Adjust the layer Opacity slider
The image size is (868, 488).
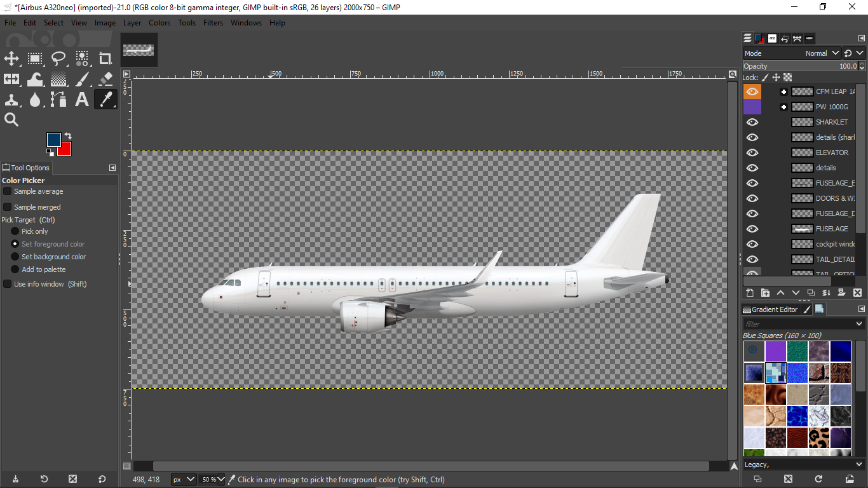pyautogui.click(x=799, y=66)
